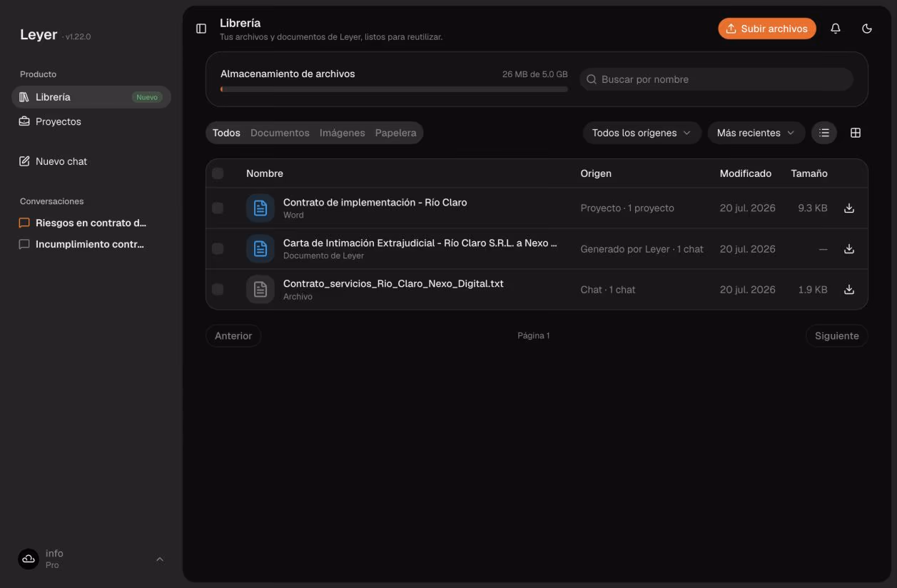Viewport: 897px width, 588px height.
Task: Click Proyecto · 1 proyecto origin cell
Action: coord(627,208)
